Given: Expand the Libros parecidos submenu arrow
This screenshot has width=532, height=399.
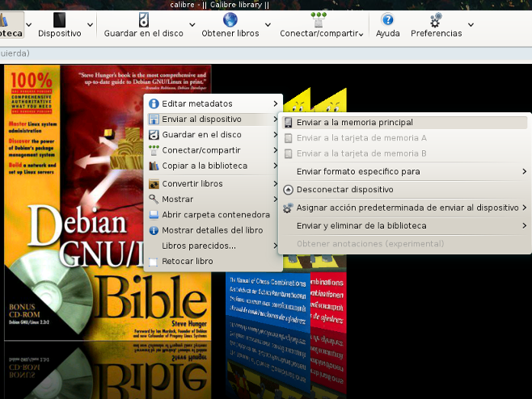Looking at the screenshot, I should (276, 246).
